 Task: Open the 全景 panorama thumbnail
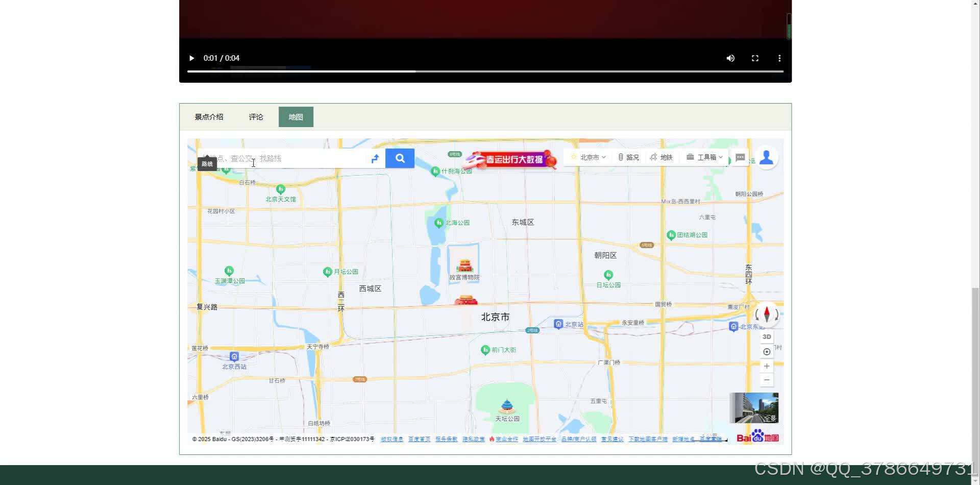coord(754,408)
